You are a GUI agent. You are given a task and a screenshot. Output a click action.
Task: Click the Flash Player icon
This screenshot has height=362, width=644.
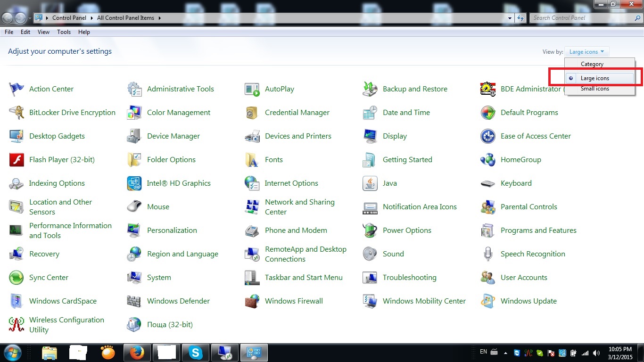pos(17,160)
